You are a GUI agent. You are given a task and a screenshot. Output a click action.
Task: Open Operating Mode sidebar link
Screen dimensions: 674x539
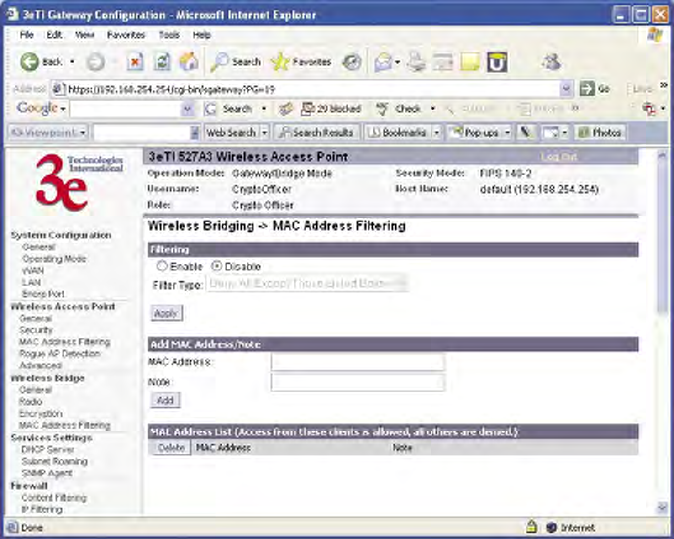click(x=54, y=259)
